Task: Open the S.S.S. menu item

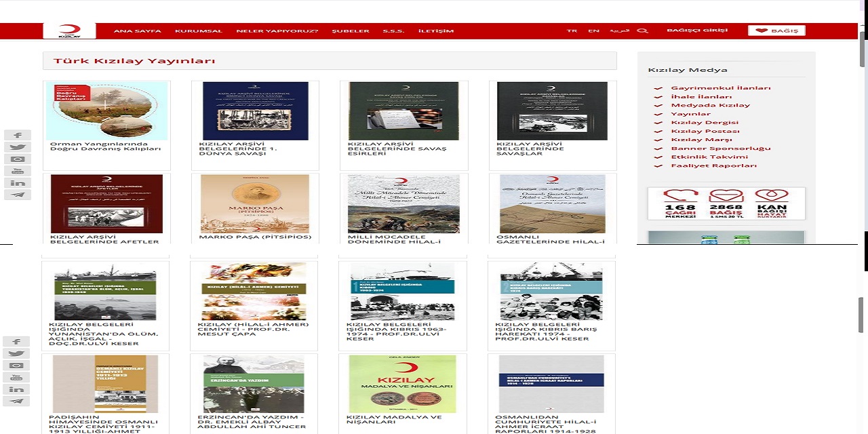Action: click(x=393, y=31)
